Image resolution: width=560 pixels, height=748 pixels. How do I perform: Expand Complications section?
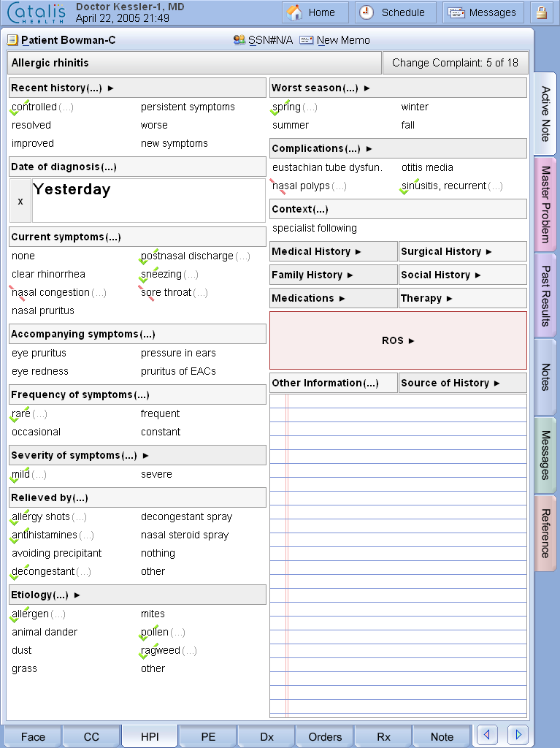[399, 148]
